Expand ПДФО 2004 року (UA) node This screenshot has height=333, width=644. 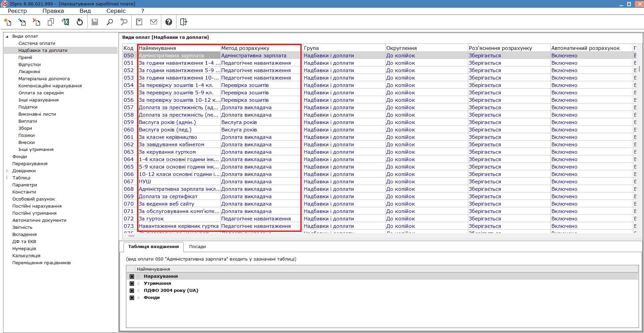[138, 291]
